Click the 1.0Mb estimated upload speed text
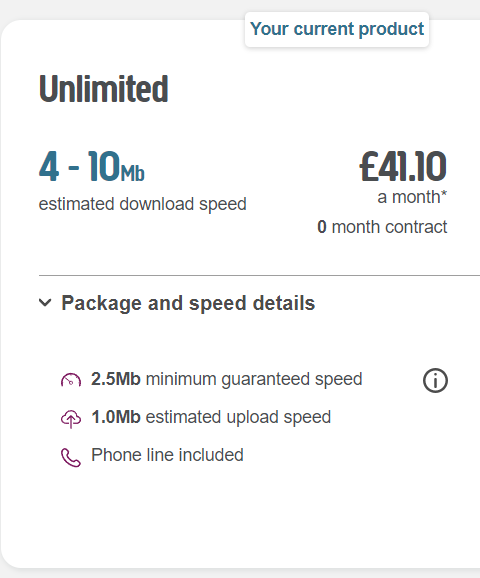The width and height of the screenshot is (480, 578). 211,417
